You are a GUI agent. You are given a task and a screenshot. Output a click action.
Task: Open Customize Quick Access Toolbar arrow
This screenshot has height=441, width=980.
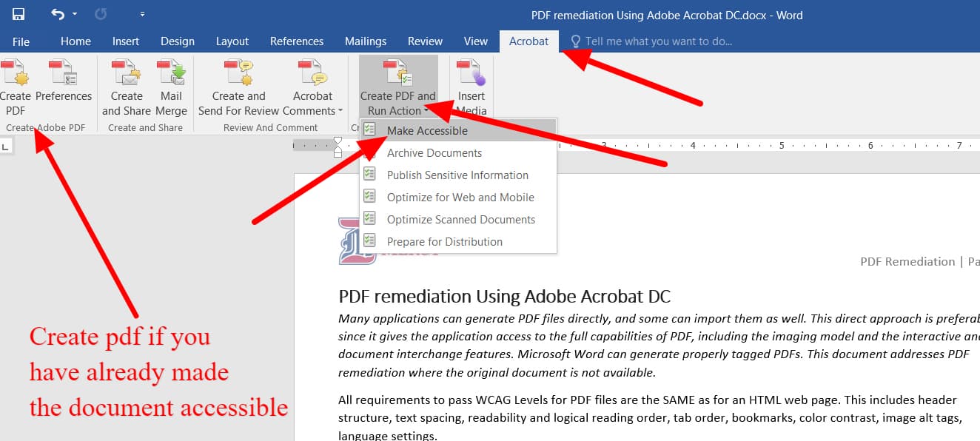(142, 14)
